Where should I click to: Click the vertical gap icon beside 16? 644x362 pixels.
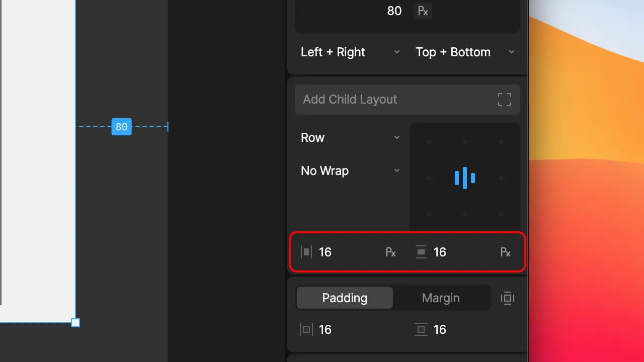point(421,252)
